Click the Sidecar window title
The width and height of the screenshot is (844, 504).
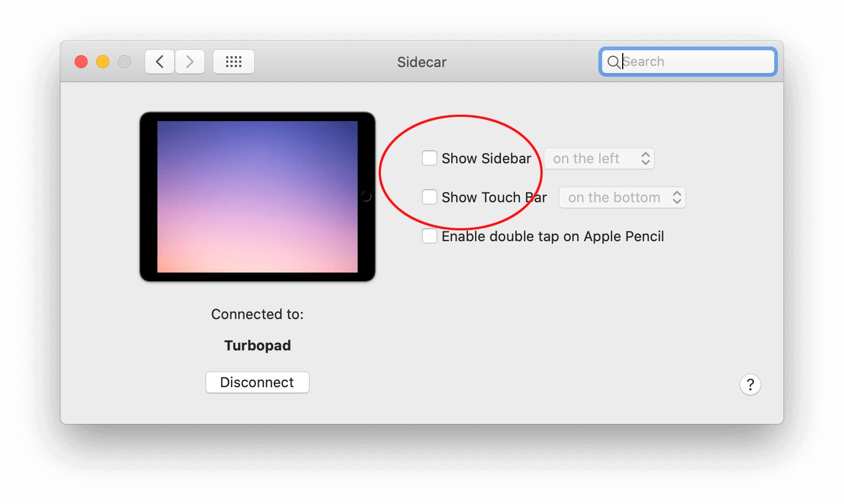[x=422, y=62]
